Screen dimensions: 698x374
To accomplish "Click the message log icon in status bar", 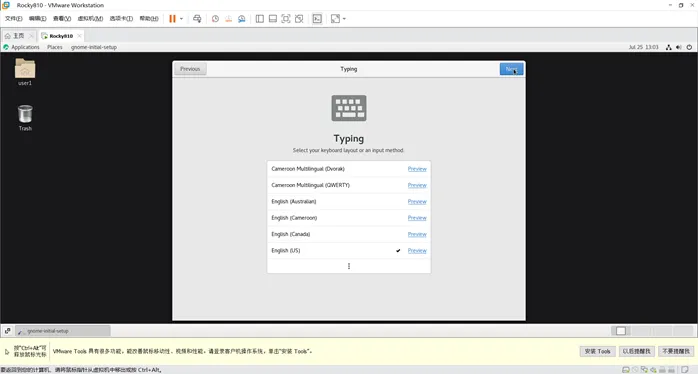I will tap(685, 370).
